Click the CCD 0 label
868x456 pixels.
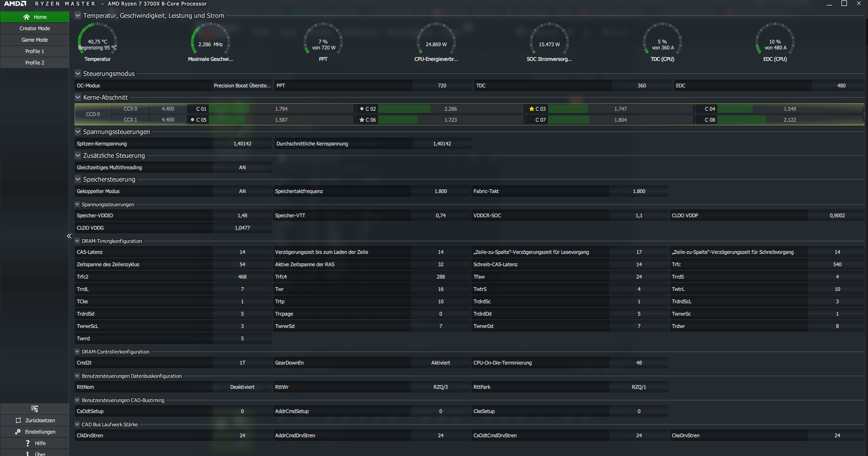coord(93,114)
